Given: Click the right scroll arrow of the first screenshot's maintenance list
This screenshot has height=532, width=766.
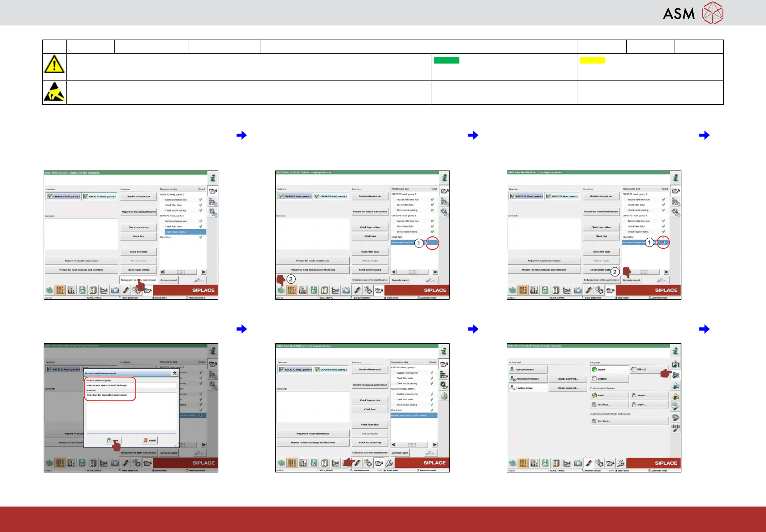Looking at the screenshot, I should point(203,272).
